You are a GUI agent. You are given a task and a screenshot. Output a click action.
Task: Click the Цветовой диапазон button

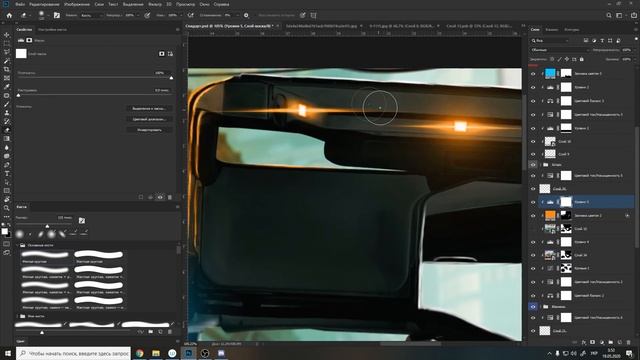[149, 119]
